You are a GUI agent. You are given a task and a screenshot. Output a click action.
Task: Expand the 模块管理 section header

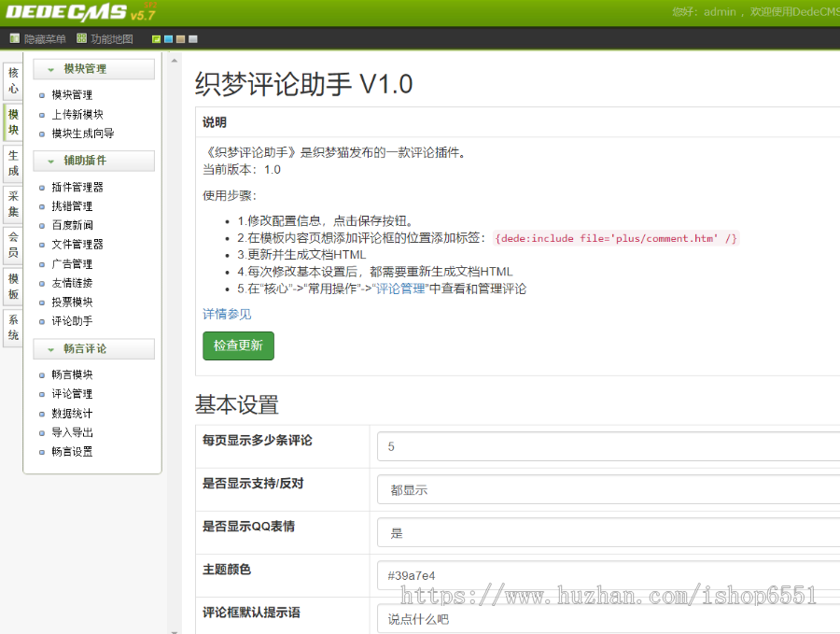tap(92, 68)
